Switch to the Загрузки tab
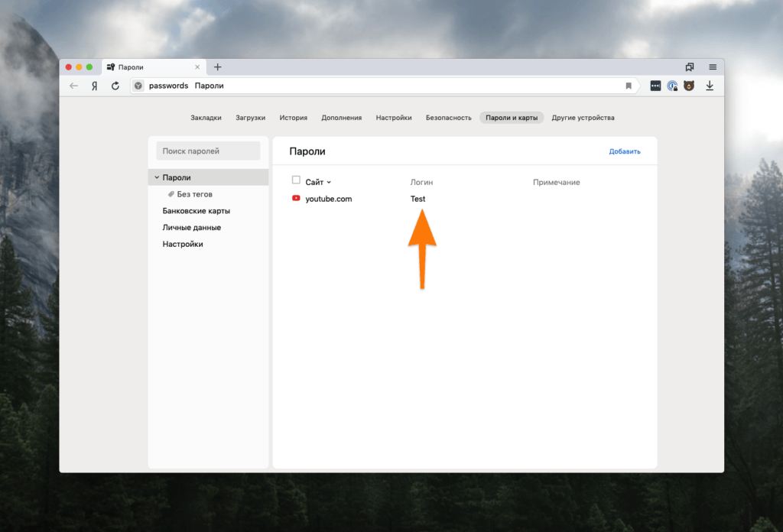This screenshot has height=532, width=783. coord(250,118)
